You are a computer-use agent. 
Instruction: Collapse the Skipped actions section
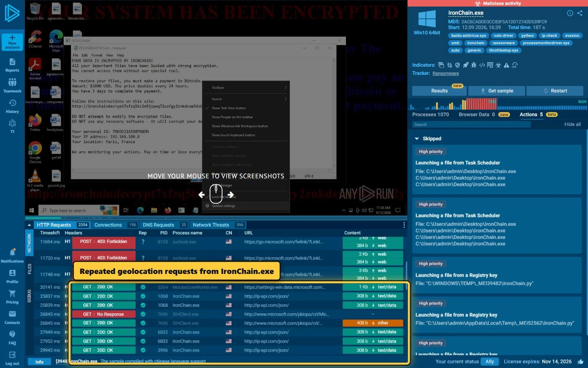[x=417, y=139]
